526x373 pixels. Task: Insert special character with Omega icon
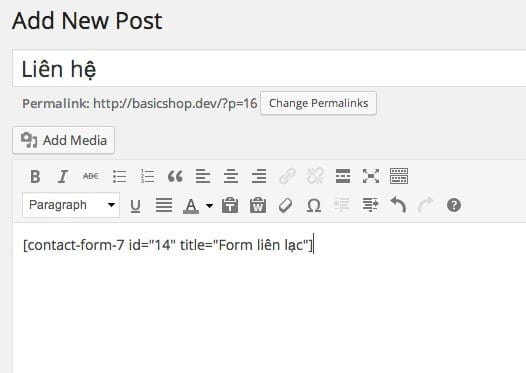click(314, 205)
